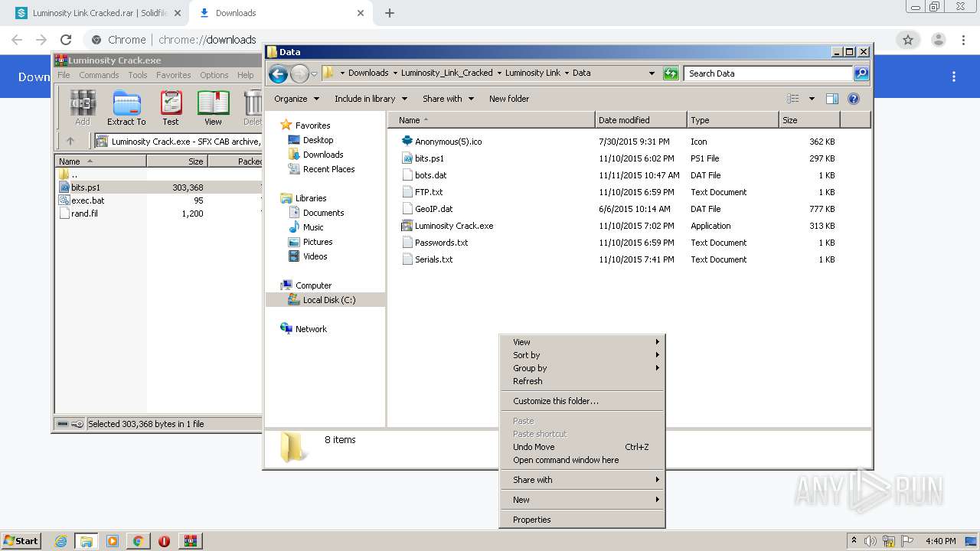Change view with the Explorer views icon
980x551 pixels.
tap(793, 99)
